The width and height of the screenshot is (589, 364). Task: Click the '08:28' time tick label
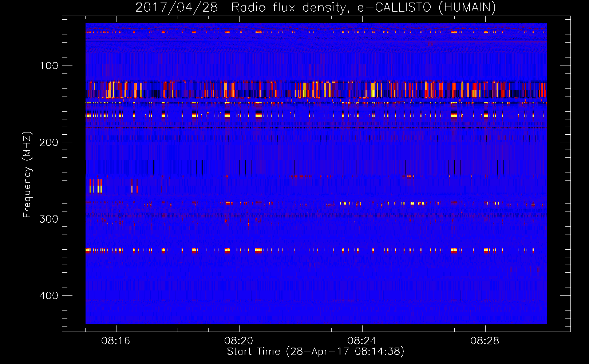tap(485, 341)
